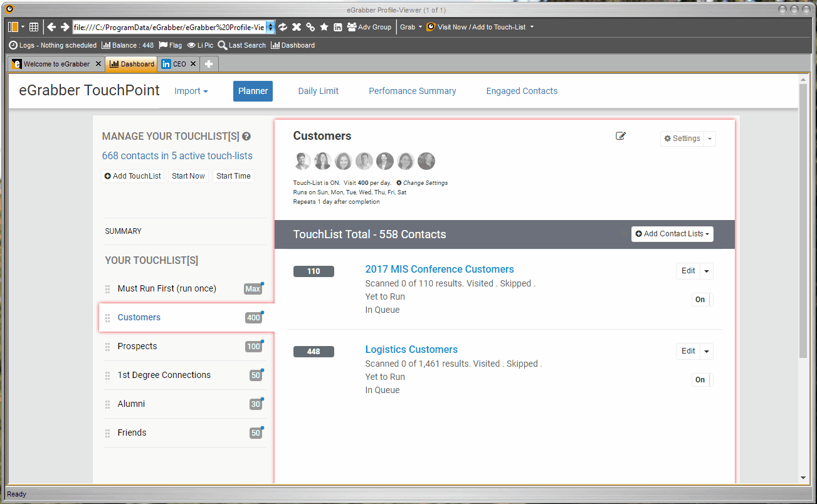
Task: Open Perfomance Summary page
Action: (413, 91)
